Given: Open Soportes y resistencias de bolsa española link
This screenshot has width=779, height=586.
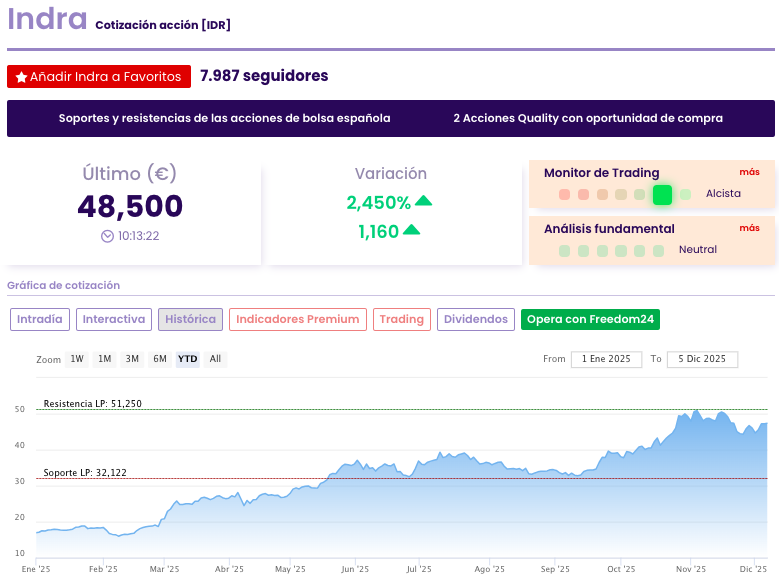Looking at the screenshot, I should [x=225, y=118].
